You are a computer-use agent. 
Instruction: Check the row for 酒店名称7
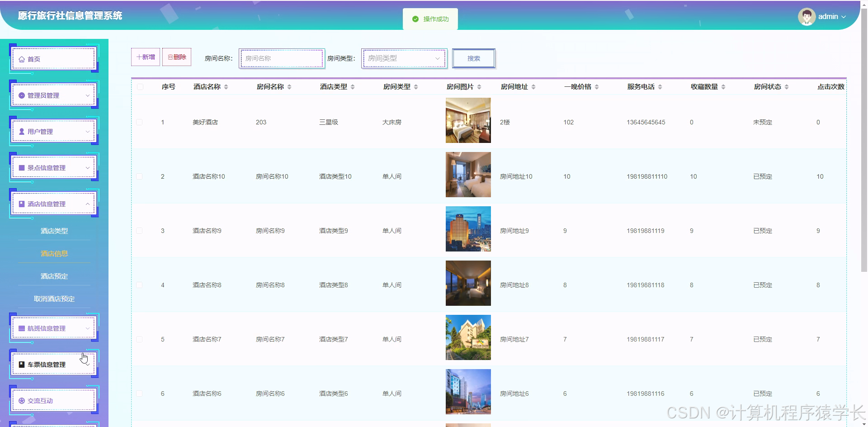coord(139,339)
